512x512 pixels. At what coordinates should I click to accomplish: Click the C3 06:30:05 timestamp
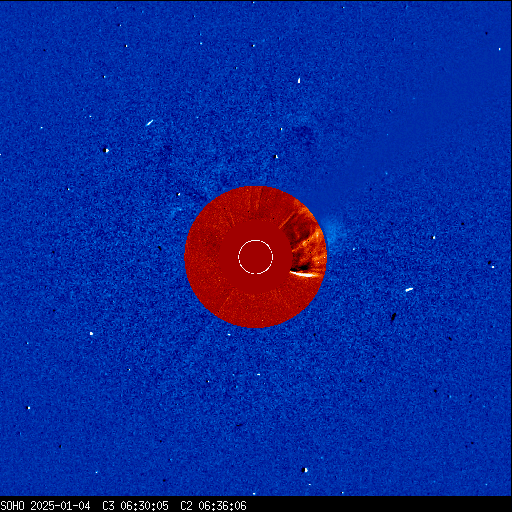[x=135, y=506]
